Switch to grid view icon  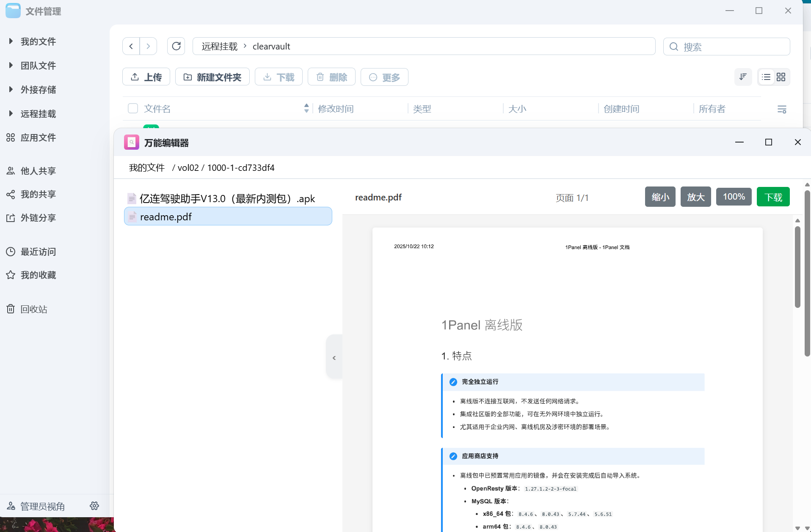click(781, 77)
